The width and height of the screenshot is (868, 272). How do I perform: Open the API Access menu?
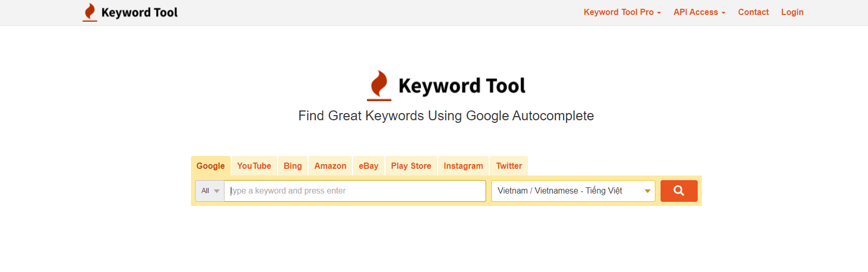(x=699, y=12)
